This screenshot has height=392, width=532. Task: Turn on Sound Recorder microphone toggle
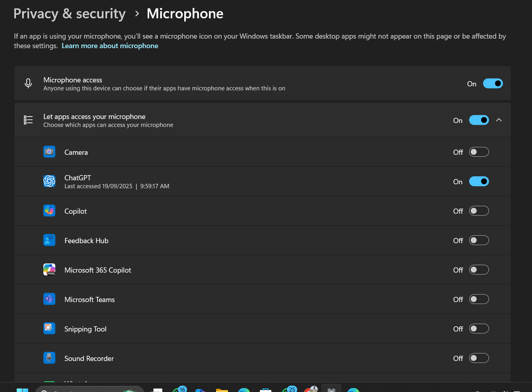coord(479,358)
